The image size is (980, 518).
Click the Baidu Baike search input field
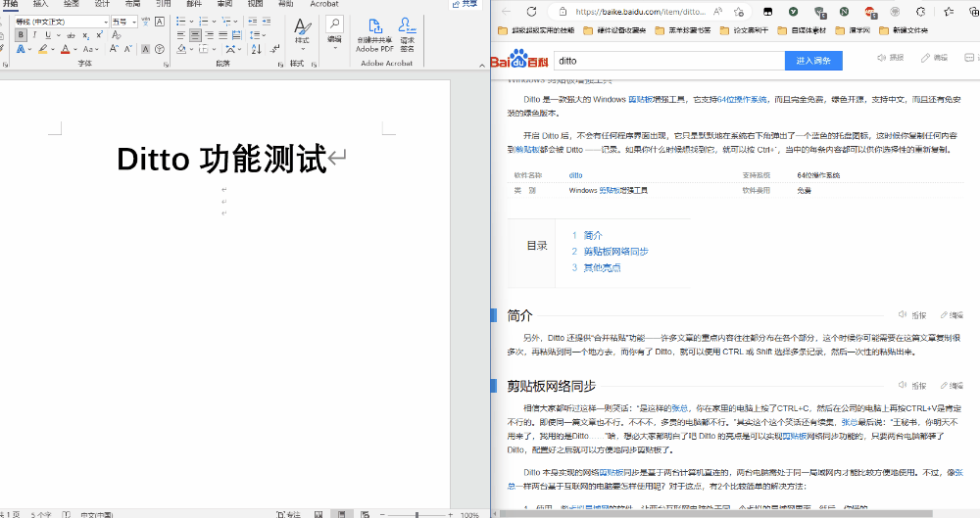[x=668, y=61]
